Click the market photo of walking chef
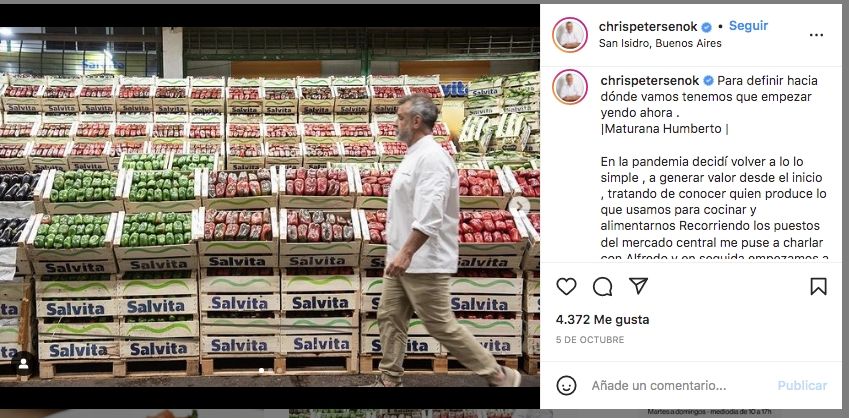Viewport: 849px width, 418px height. point(270,207)
